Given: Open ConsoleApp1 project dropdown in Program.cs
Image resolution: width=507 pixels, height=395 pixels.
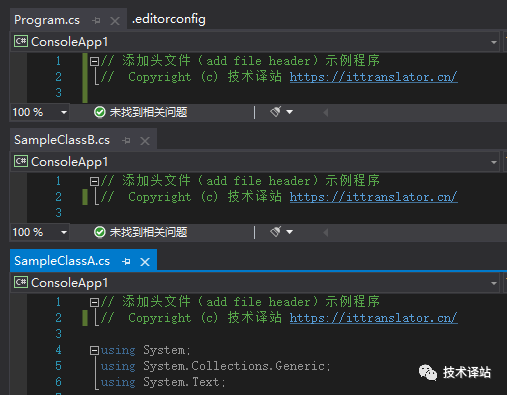Looking at the screenshot, I should [x=255, y=42].
